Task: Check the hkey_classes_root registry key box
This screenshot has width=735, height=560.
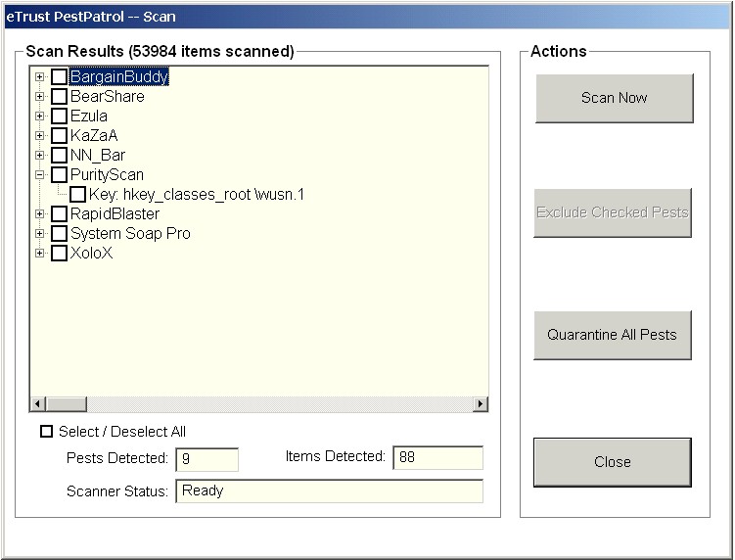Action: click(x=78, y=194)
